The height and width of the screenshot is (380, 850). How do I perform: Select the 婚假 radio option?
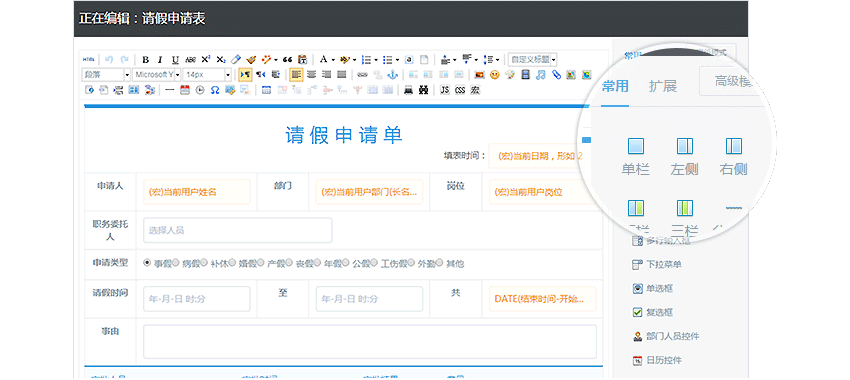tap(232, 263)
